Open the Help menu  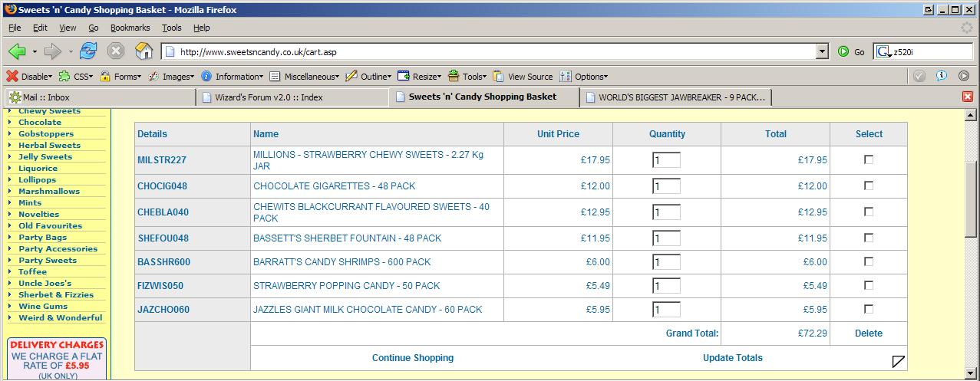pyautogui.click(x=201, y=28)
